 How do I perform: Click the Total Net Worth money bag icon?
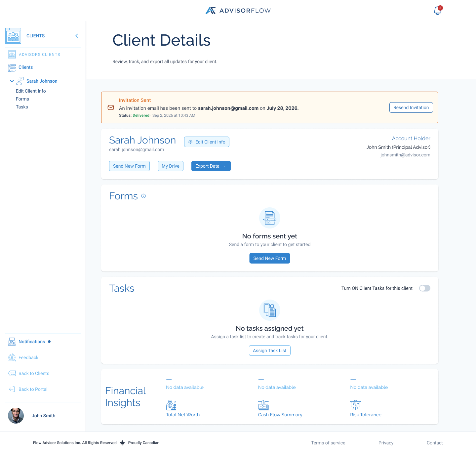pos(171,405)
